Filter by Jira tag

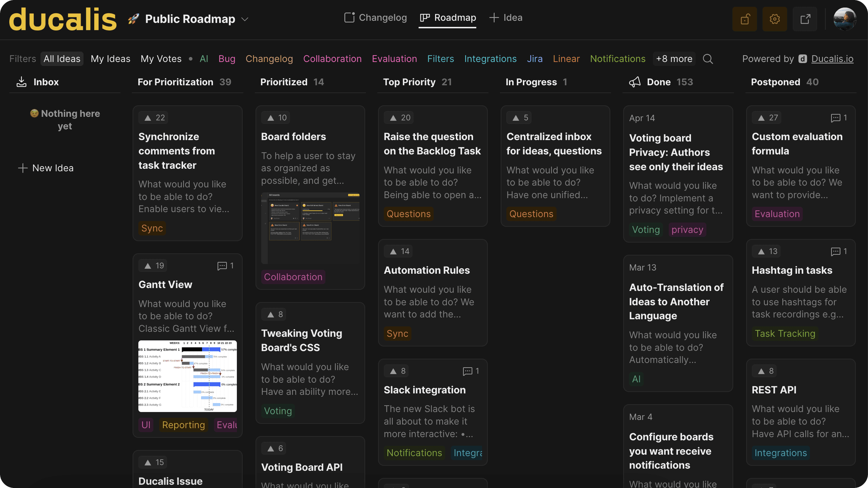tap(535, 59)
